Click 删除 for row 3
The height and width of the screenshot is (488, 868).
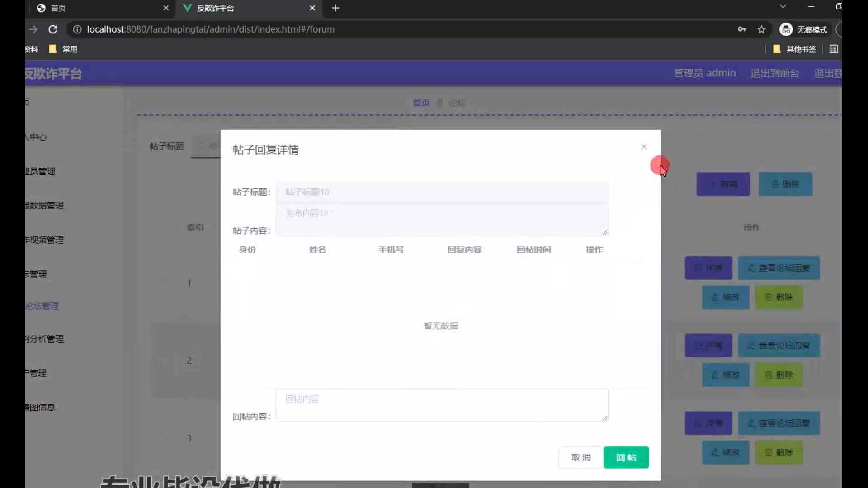coord(778,453)
